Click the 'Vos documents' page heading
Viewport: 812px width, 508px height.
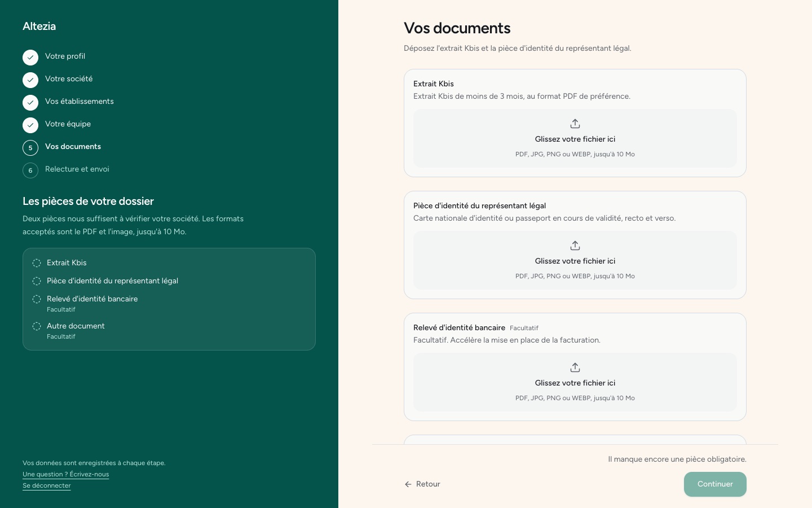point(457,28)
